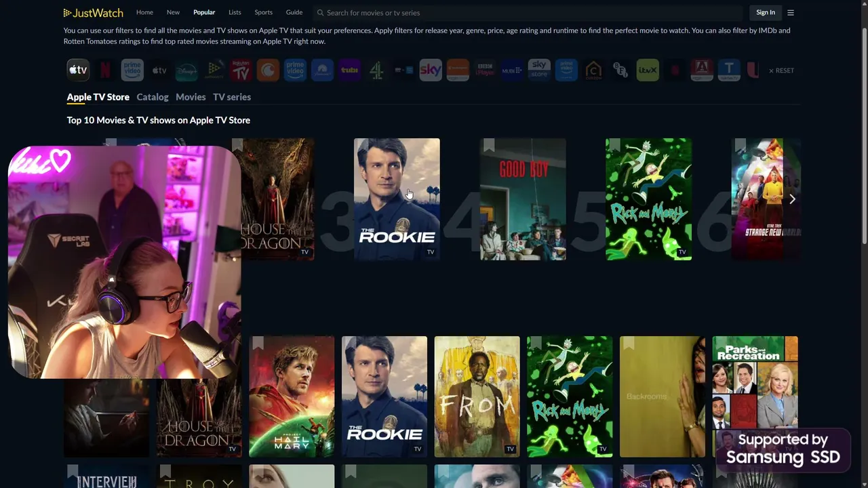Show next Top 10 titles with arrow
This screenshot has height=488, width=868.
click(792, 199)
